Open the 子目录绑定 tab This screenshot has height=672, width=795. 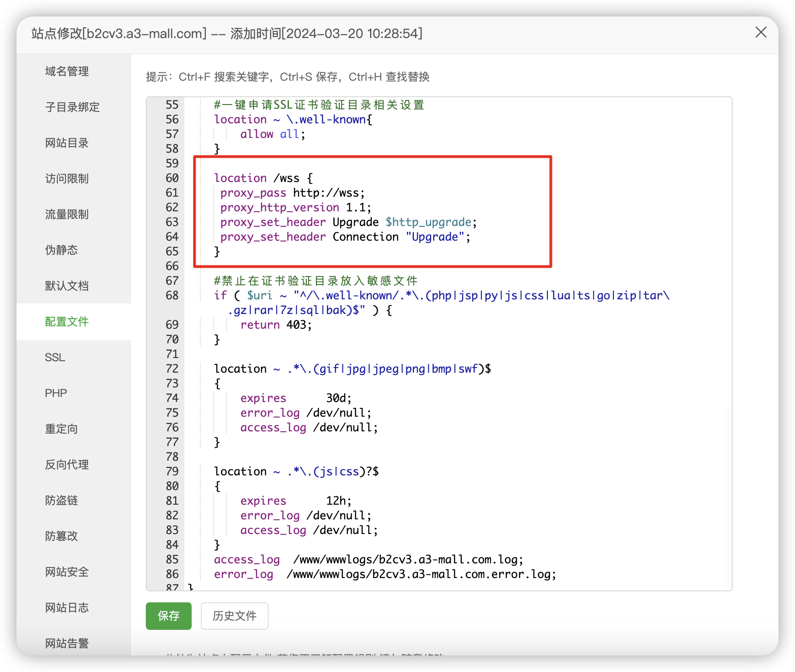72,107
